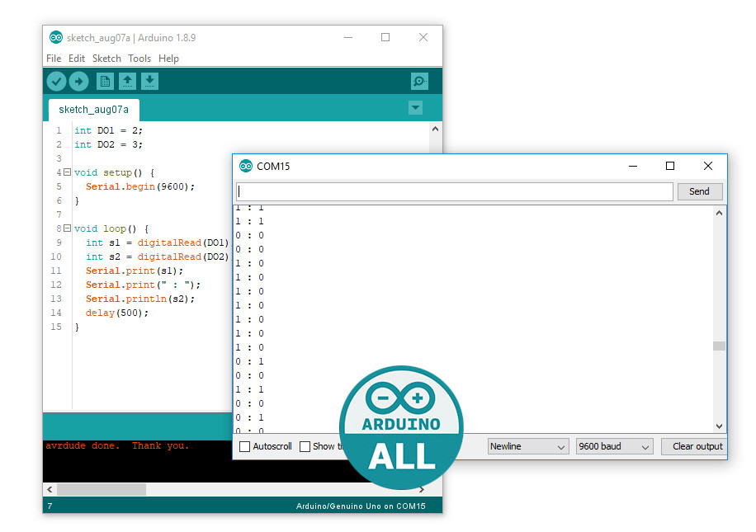The image size is (756, 532).
Task: Click the 'delay(500);' line
Action: coord(117,313)
